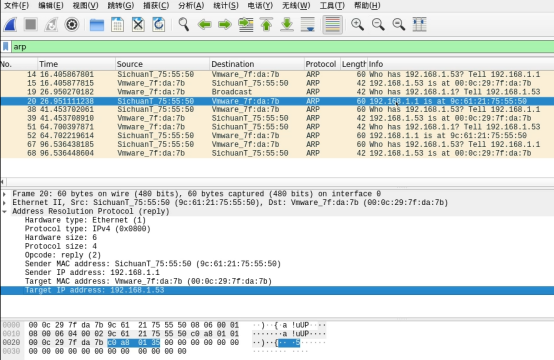This screenshot has width=554, height=360.
Task: Toggle auto-scroll during live capture
Action: coord(307,24)
